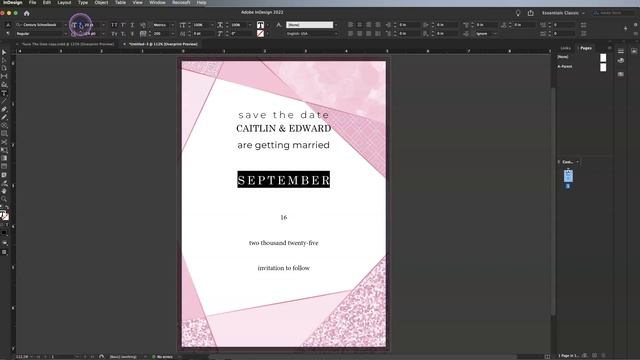Image resolution: width=640 pixels, height=360 pixels.
Task: Click the "two thousand twenty-five" text
Action: [x=284, y=243]
